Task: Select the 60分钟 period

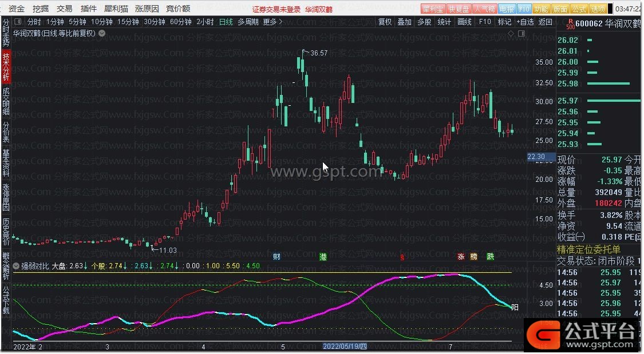Action: 181,22
